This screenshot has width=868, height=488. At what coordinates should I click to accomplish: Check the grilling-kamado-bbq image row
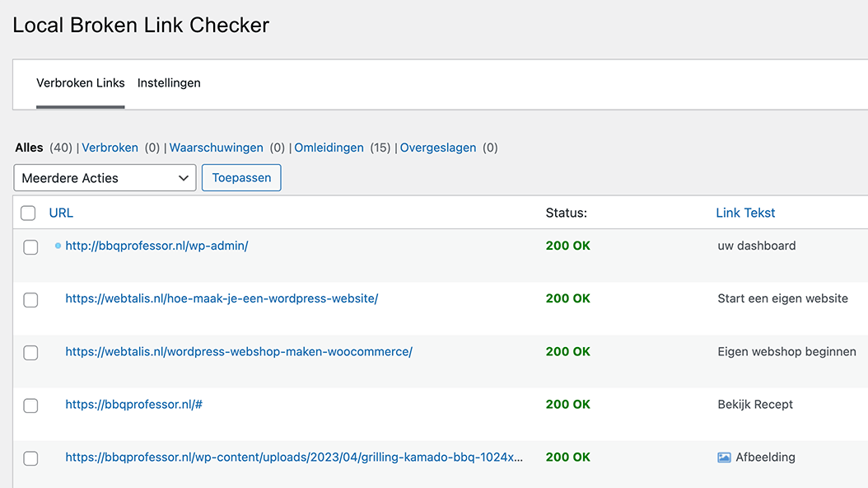coord(30,458)
